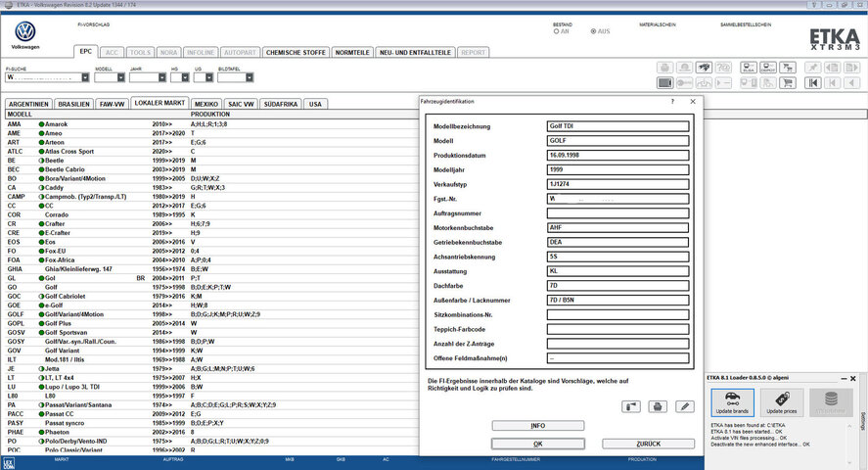Click the dark panel view icon in toolbar
Screen dimensions: 868x470
(x=664, y=83)
